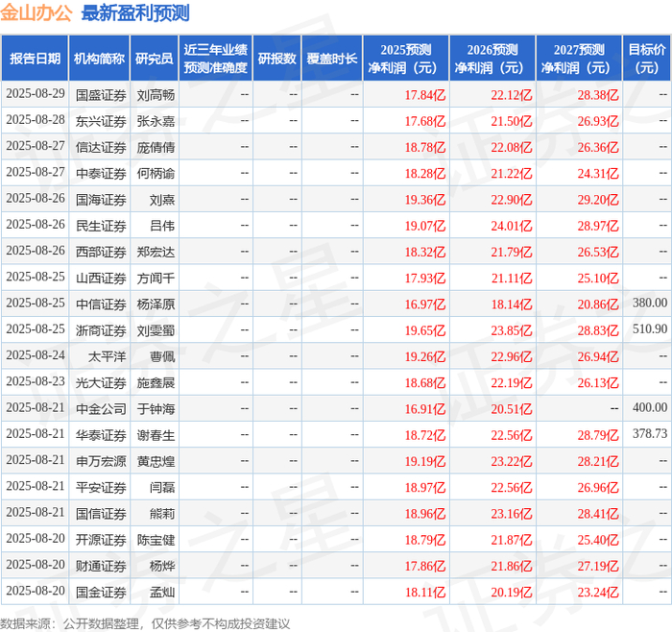
Task: Select the 华泰证券 institution cell
Action: (101, 435)
